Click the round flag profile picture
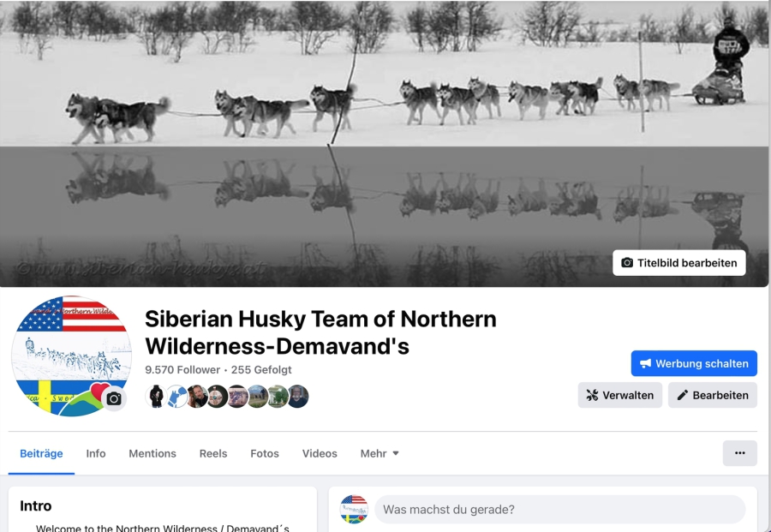Screen dimensions: 771x532 pyautogui.click(x=71, y=356)
